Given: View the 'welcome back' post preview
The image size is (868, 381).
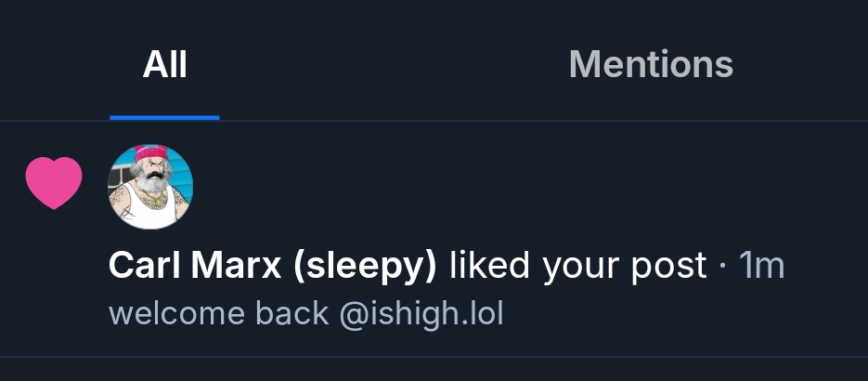Looking at the screenshot, I should (306, 313).
